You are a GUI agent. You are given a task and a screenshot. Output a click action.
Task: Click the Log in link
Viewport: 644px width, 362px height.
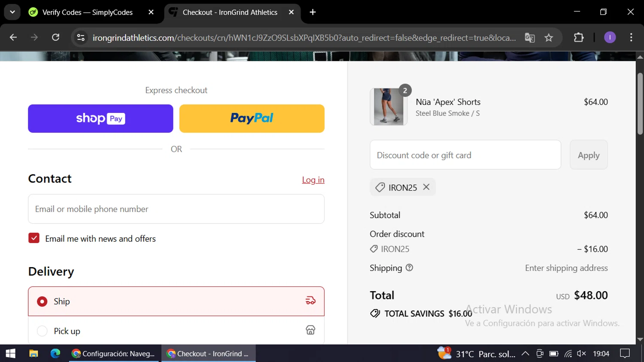coord(313,180)
